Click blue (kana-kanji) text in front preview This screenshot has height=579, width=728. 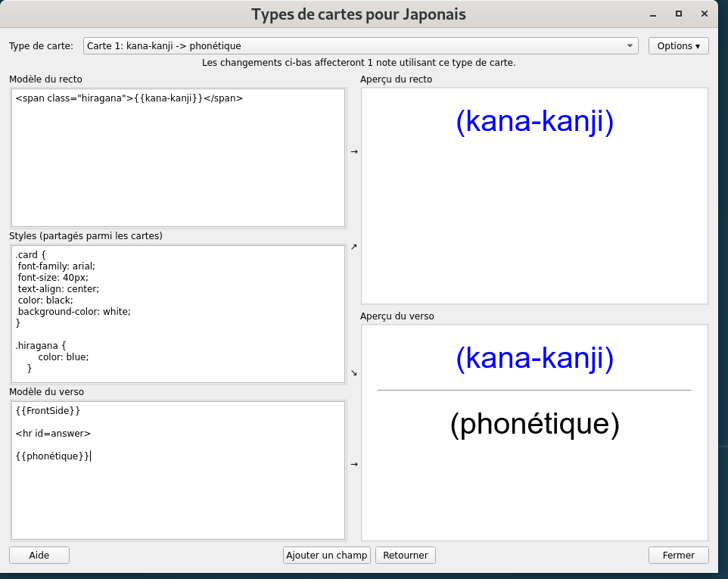pos(534,123)
